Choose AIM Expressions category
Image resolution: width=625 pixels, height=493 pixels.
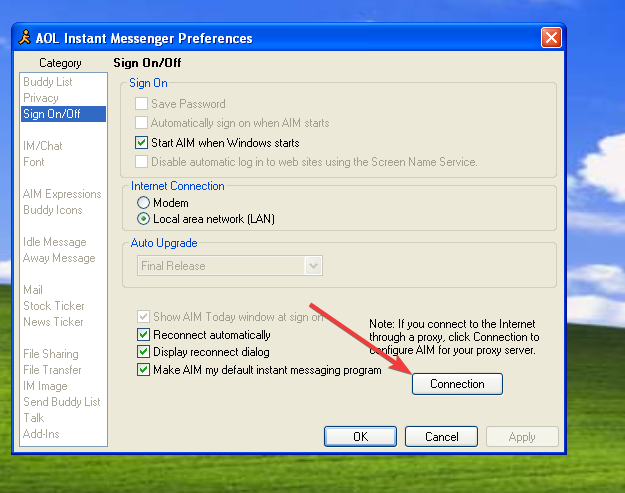click(62, 194)
